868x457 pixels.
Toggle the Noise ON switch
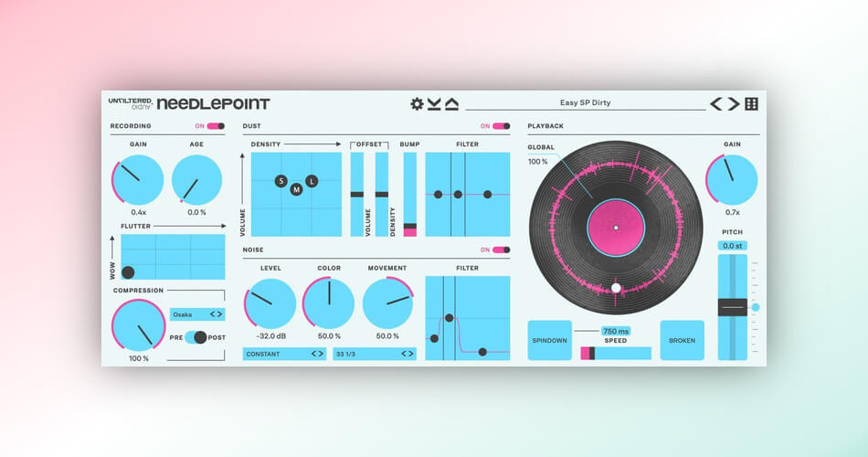pyautogui.click(x=502, y=250)
